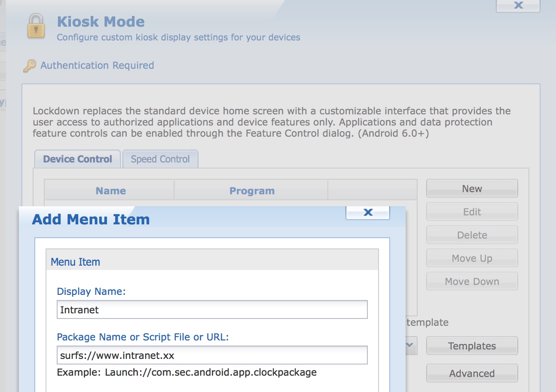Click the New button
This screenshot has width=556, height=392.
pos(472,189)
